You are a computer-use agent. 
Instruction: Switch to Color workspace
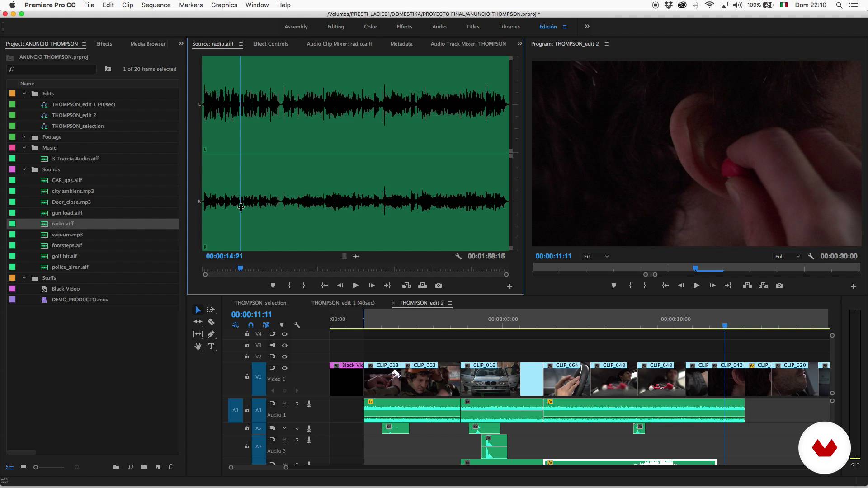pyautogui.click(x=370, y=27)
